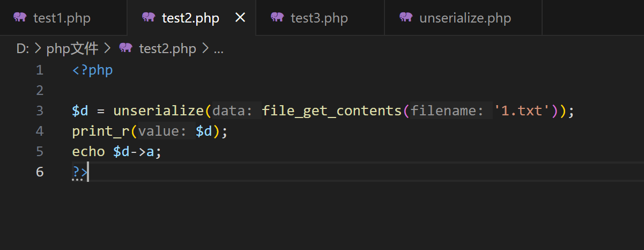
Task: Click PHP elephant icon on test1.php tab
Action: pyautogui.click(x=20, y=17)
